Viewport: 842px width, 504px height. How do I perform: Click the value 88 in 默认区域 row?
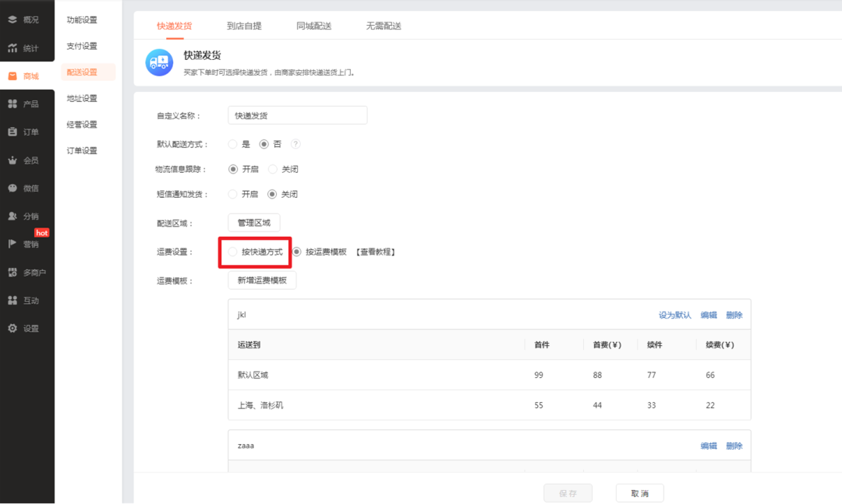(597, 375)
